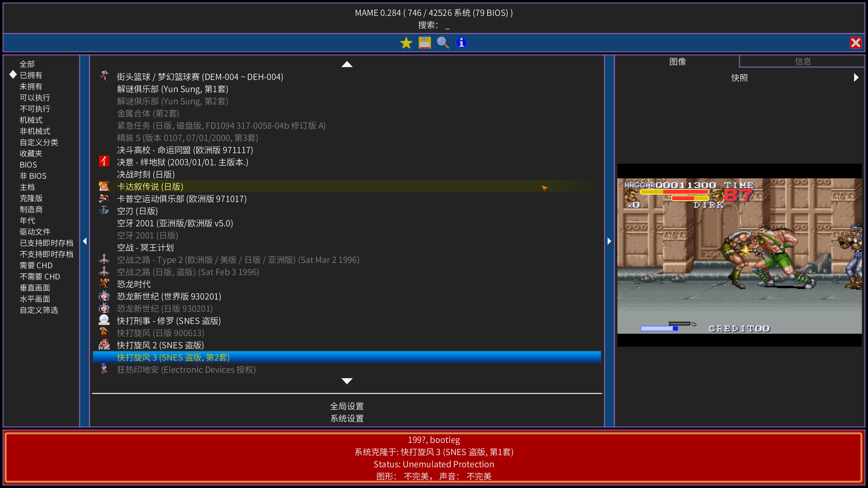
Task: Click the blue info icon
Action: click(x=461, y=43)
